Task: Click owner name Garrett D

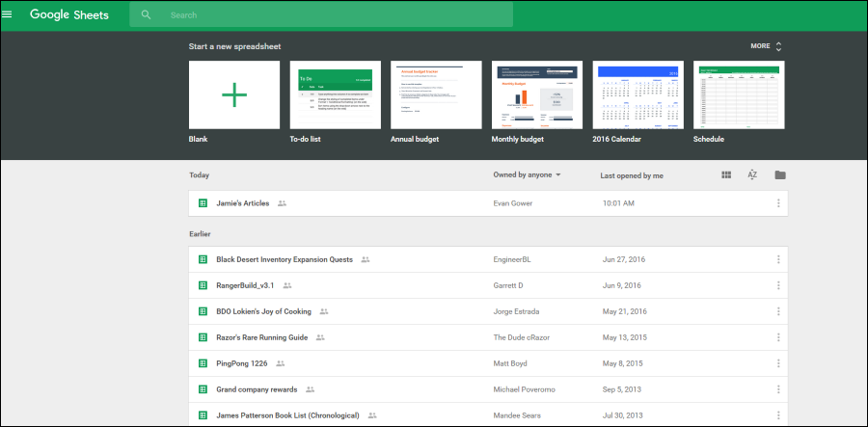Action: [x=508, y=285]
